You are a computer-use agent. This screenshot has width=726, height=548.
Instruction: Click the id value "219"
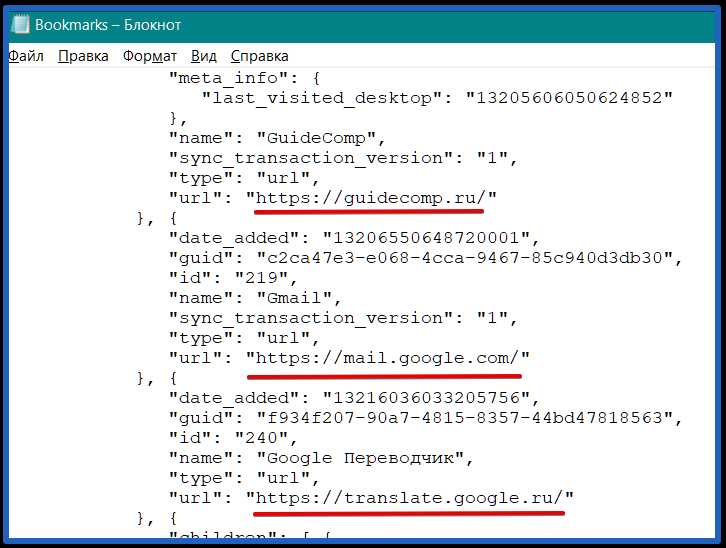pos(263,278)
